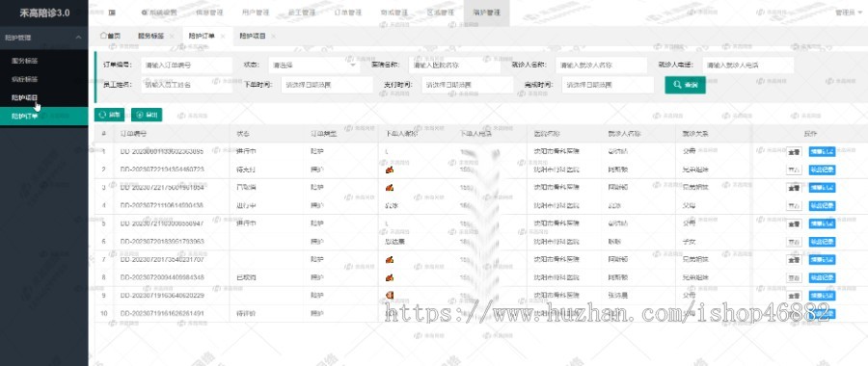Close the 服务标签 tab
This screenshot has width=868, height=366.
pyautogui.click(x=173, y=37)
